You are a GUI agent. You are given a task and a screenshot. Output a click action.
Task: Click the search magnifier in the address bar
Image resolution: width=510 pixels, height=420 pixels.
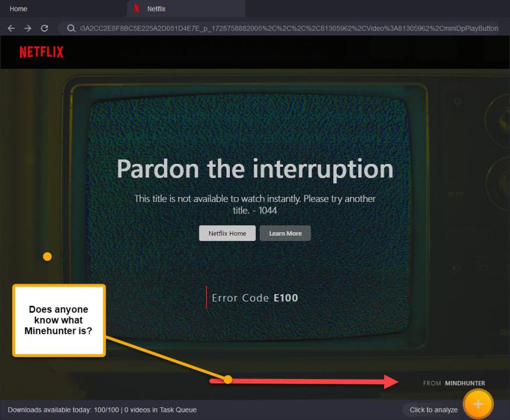click(71, 28)
